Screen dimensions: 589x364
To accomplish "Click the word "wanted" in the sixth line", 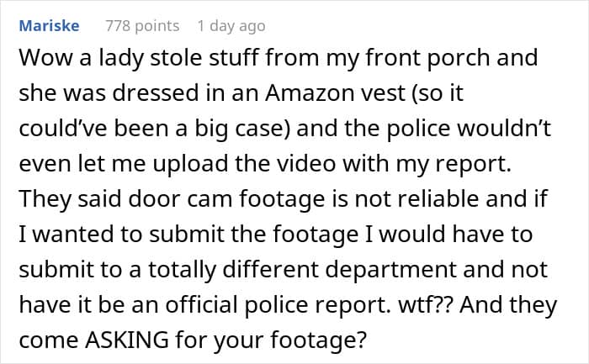I will (x=73, y=235).
